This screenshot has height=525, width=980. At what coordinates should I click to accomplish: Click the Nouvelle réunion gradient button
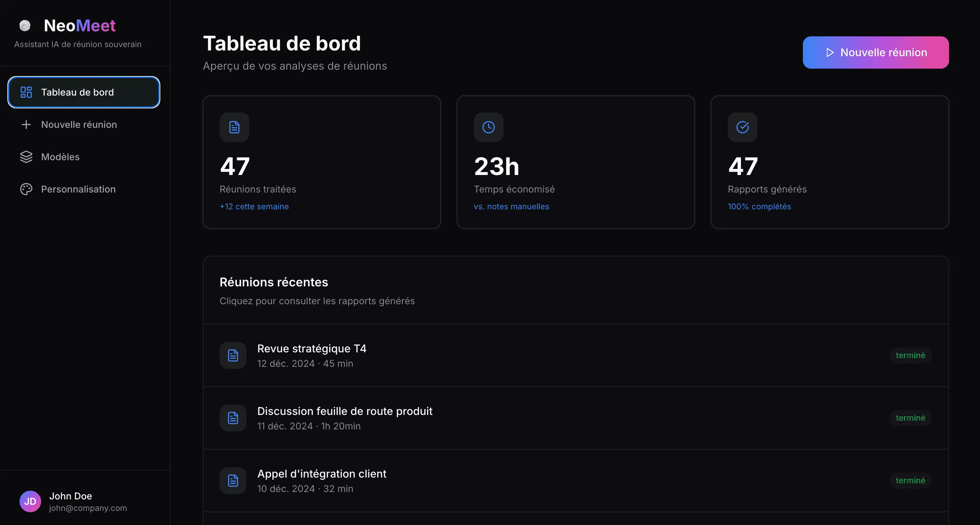coord(875,53)
